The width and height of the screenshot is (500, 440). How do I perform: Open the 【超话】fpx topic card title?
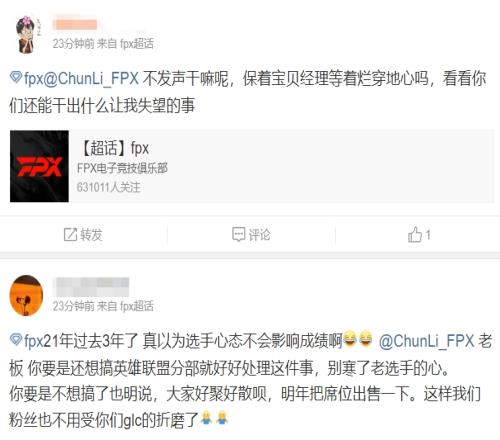click(115, 148)
